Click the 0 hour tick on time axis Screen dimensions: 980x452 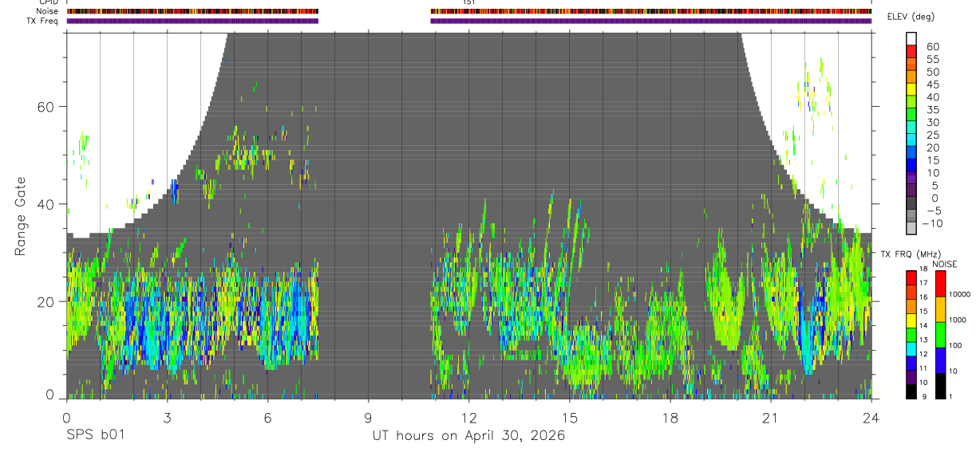click(x=66, y=417)
